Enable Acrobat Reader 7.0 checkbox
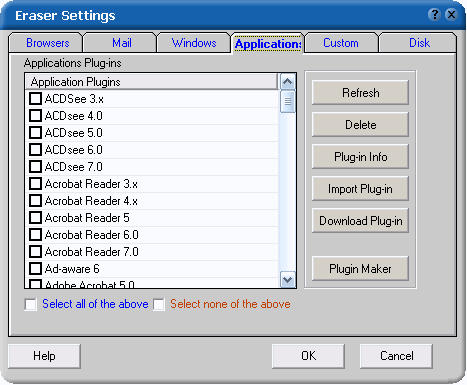The width and height of the screenshot is (467, 385). pyautogui.click(x=35, y=252)
